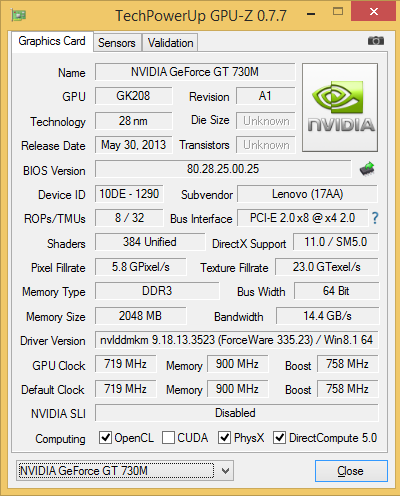
Task: Click the Name field NVIDIA GeForce GT 730M
Action: pos(195,72)
